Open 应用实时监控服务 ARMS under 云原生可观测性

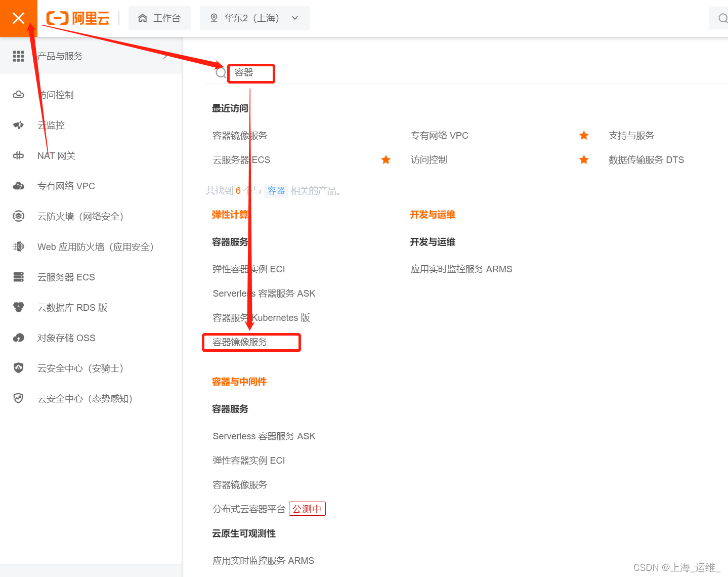click(x=263, y=560)
